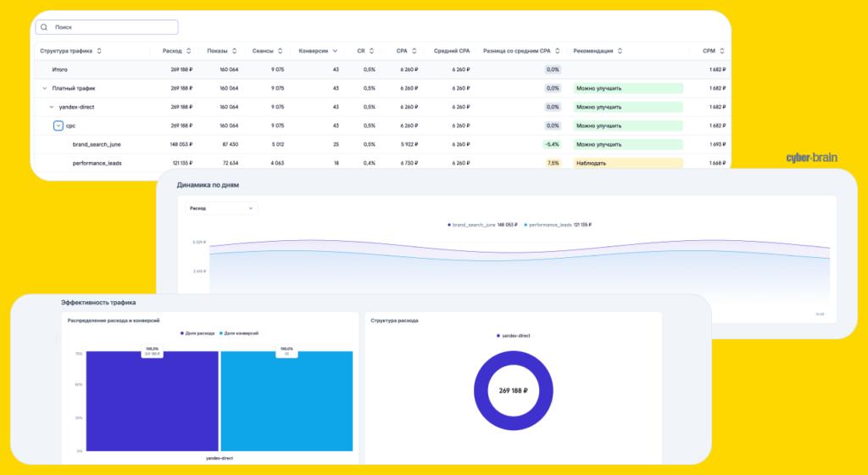Click the search input field Поиск
The width and height of the screenshot is (868, 475).
[107, 27]
